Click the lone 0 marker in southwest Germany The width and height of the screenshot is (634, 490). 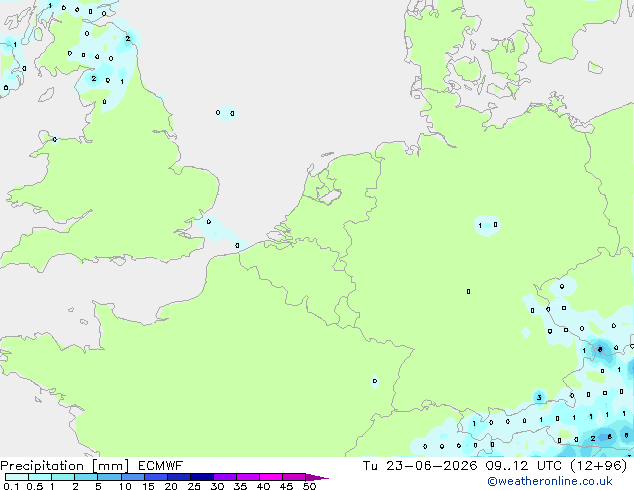click(x=468, y=291)
